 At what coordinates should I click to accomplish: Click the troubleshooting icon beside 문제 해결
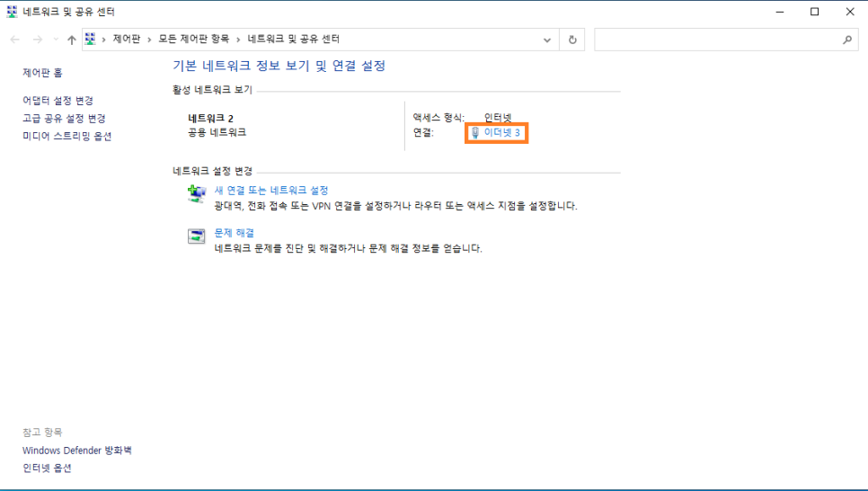coord(197,237)
